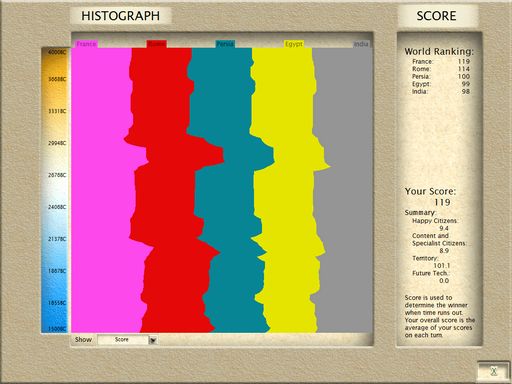Select the Persia legend label
Image resolution: width=512 pixels, height=384 pixels.
coord(225,44)
